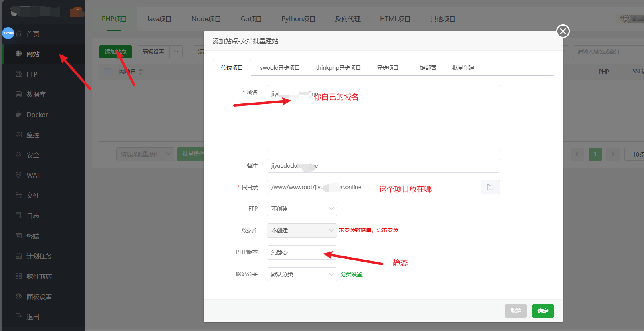
Task: Click the terminal icon beside 终端
Action: pos(18,236)
